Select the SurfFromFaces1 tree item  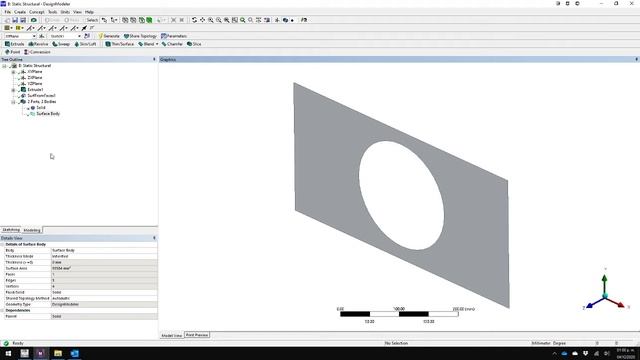[x=41, y=96]
